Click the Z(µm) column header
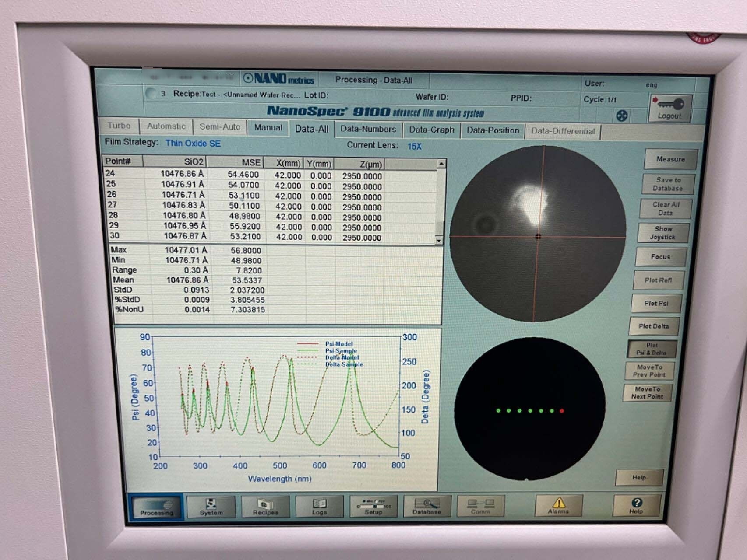The image size is (747, 560). [x=359, y=164]
